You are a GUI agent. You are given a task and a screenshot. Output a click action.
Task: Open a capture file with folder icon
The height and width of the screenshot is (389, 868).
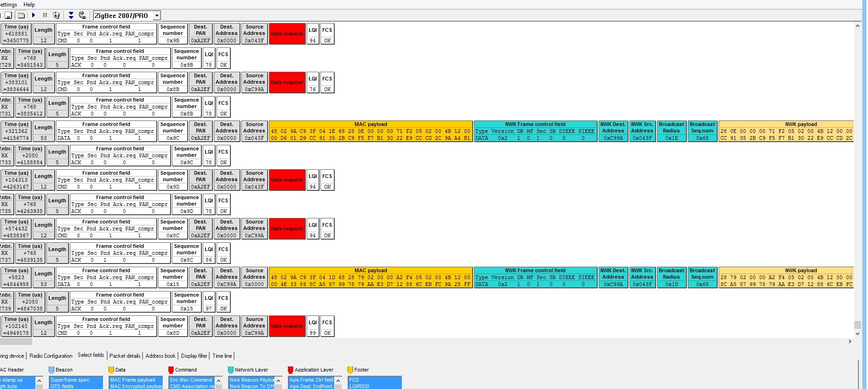tap(21, 15)
